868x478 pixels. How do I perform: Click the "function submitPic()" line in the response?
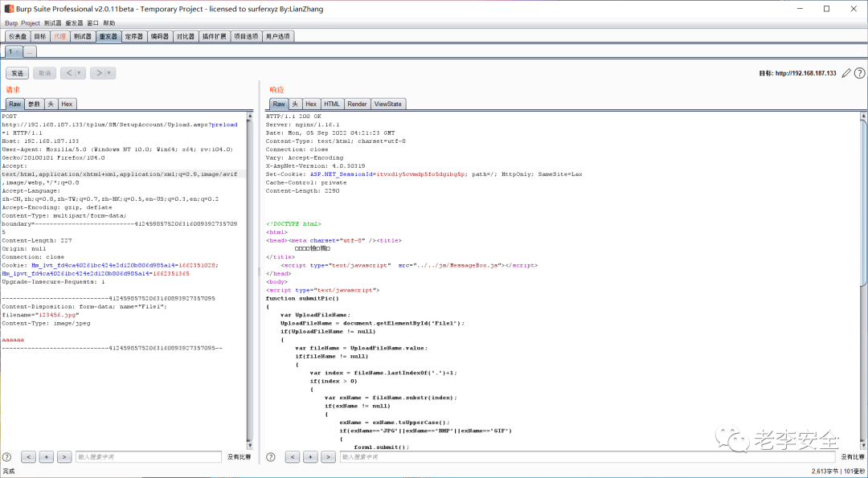coord(302,298)
